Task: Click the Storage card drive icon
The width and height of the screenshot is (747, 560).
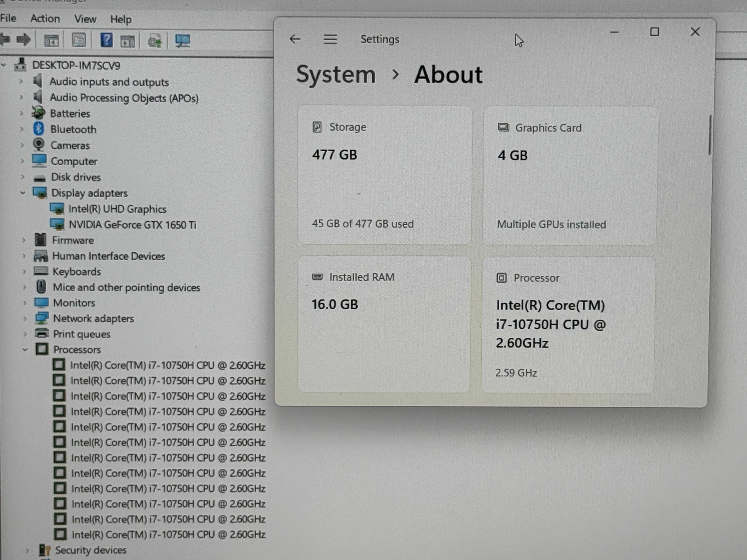Action: tap(317, 127)
